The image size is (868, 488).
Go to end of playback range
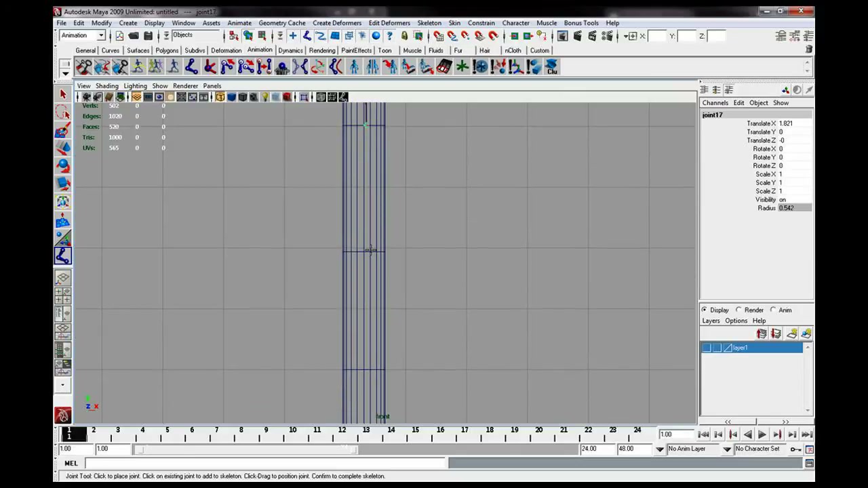806,434
